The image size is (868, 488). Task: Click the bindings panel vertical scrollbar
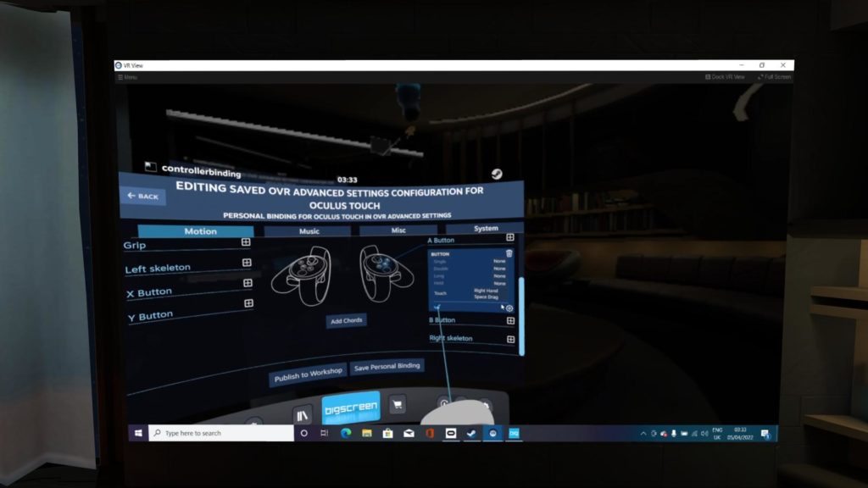(x=521, y=315)
